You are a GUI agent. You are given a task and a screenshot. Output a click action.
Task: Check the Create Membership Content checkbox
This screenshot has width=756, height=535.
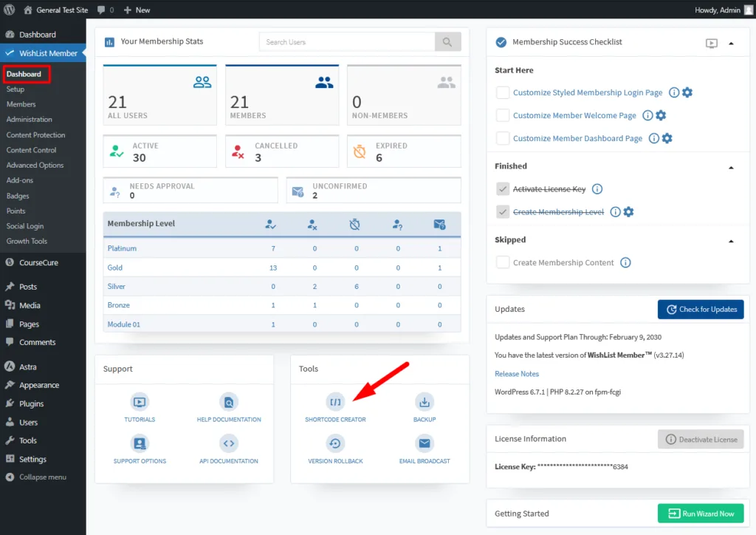503,262
